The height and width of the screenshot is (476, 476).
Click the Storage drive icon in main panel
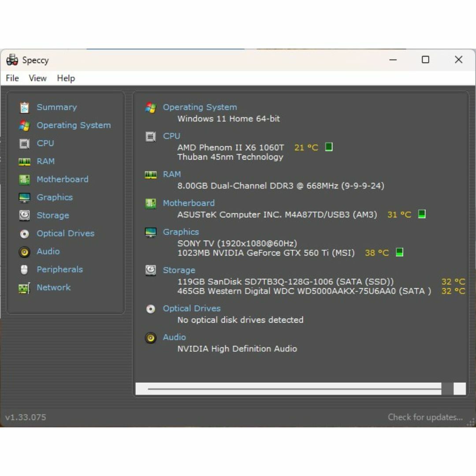point(151,270)
